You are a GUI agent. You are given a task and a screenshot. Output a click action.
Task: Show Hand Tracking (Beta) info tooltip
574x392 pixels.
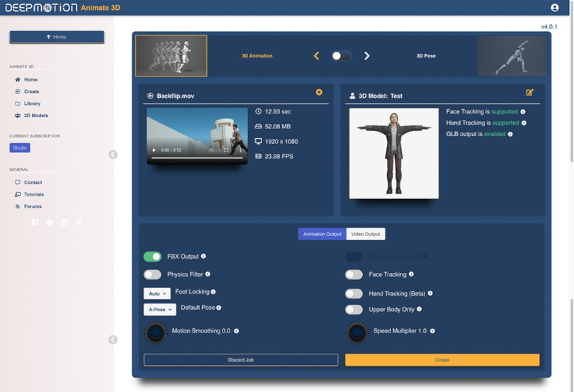[430, 293]
